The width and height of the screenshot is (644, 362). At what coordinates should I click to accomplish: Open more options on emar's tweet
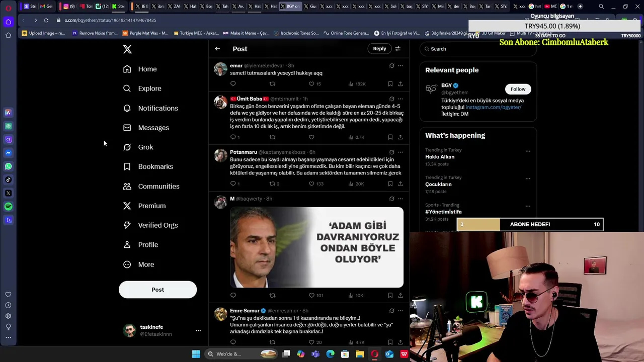(x=400, y=66)
